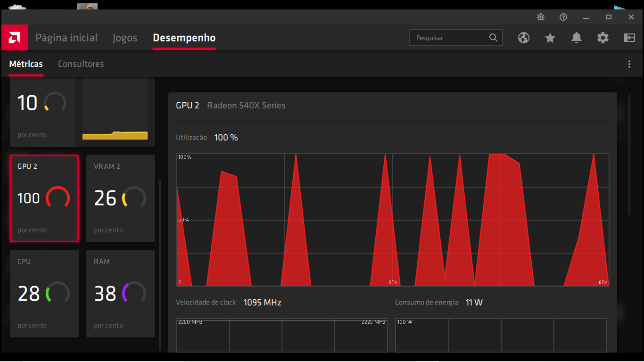Click the energy consumption graph
The width and height of the screenshot is (644, 362).
501,335
